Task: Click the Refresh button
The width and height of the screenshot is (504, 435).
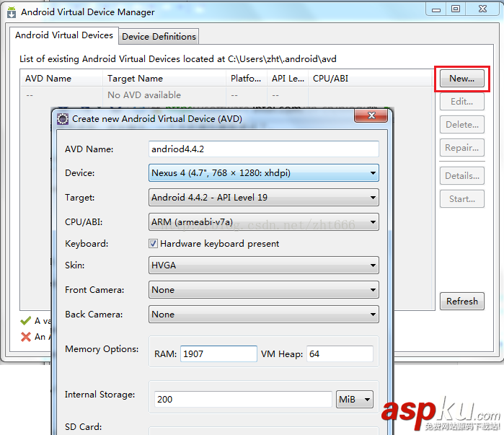Action: pyautogui.click(x=462, y=302)
